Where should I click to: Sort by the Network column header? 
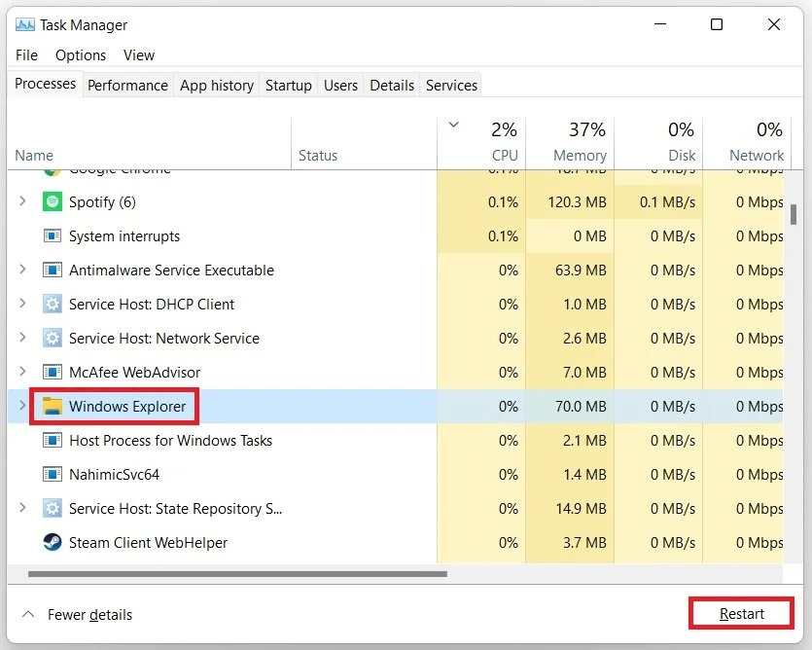coord(747,144)
